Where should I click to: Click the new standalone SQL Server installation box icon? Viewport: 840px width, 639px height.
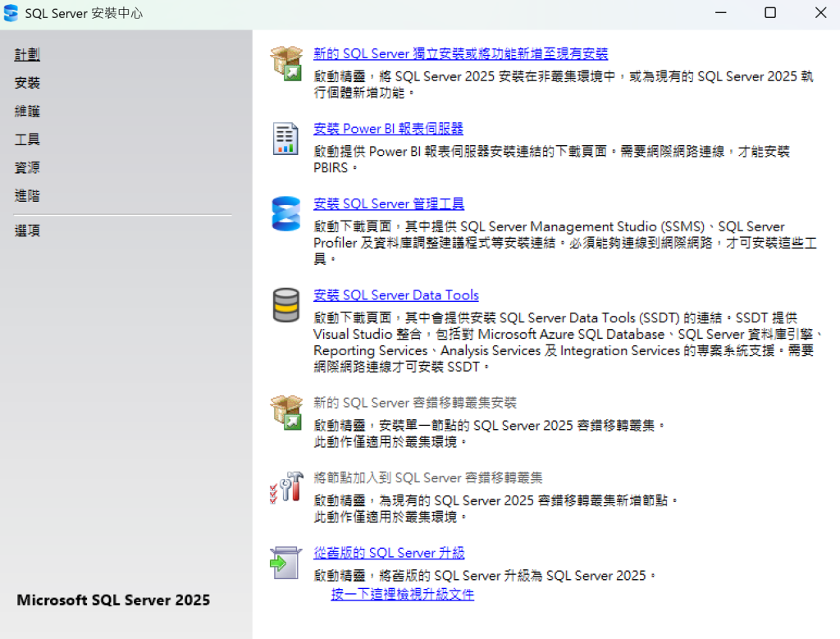(x=286, y=63)
